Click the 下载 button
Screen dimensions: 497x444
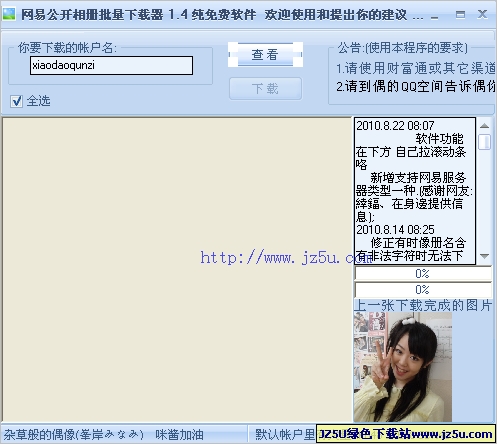point(265,89)
